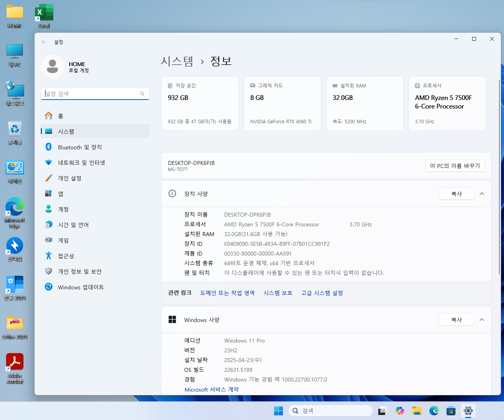Open the HOME folder desktop icon
This screenshot has width=504, height=420.
coord(15,16)
